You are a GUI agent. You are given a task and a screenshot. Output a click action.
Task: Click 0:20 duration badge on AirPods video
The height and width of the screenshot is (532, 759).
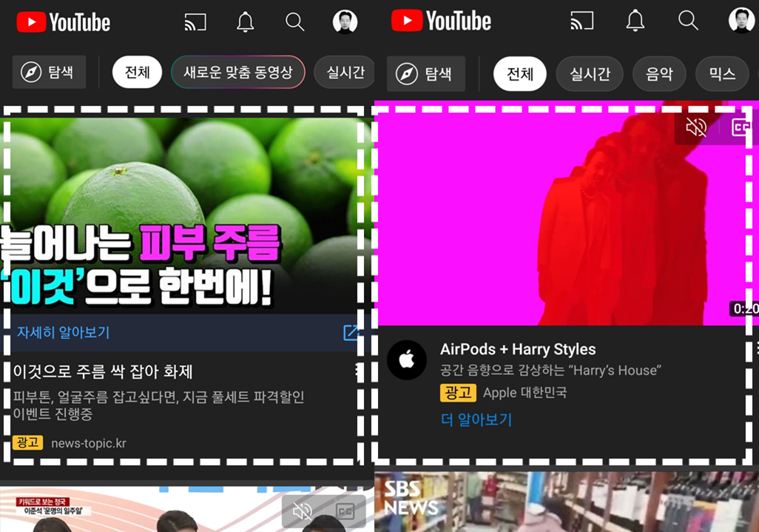pyautogui.click(x=745, y=309)
